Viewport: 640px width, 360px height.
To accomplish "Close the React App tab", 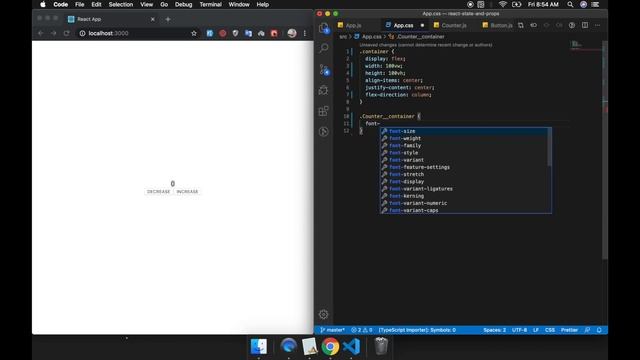I will (153, 19).
